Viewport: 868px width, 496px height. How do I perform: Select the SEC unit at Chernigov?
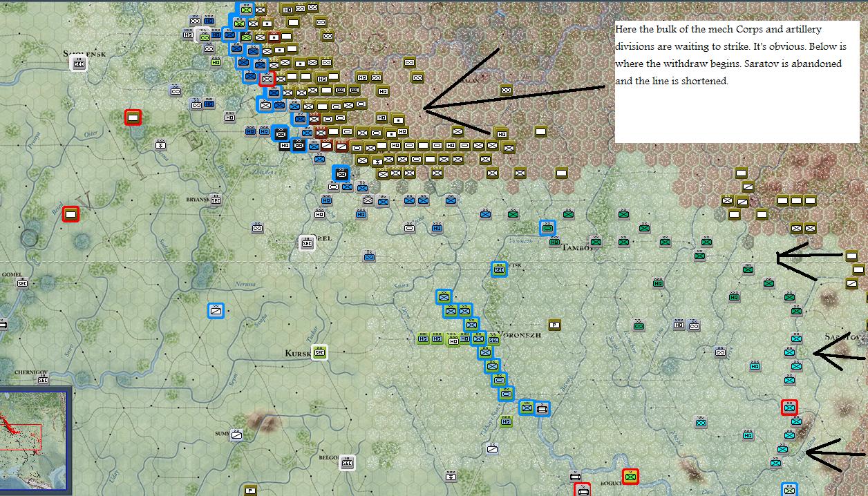coord(43,380)
